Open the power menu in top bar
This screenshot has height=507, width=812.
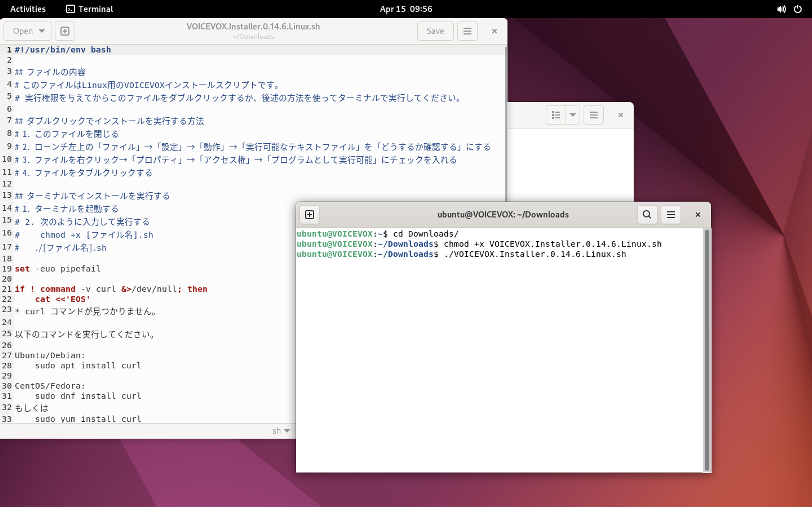point(798,9)
